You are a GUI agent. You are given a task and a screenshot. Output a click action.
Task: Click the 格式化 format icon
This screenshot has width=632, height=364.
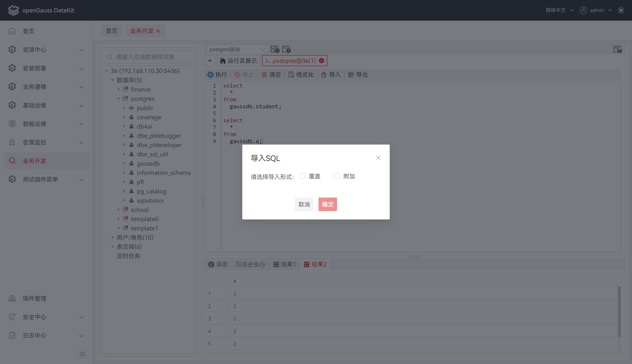(291, 74)
